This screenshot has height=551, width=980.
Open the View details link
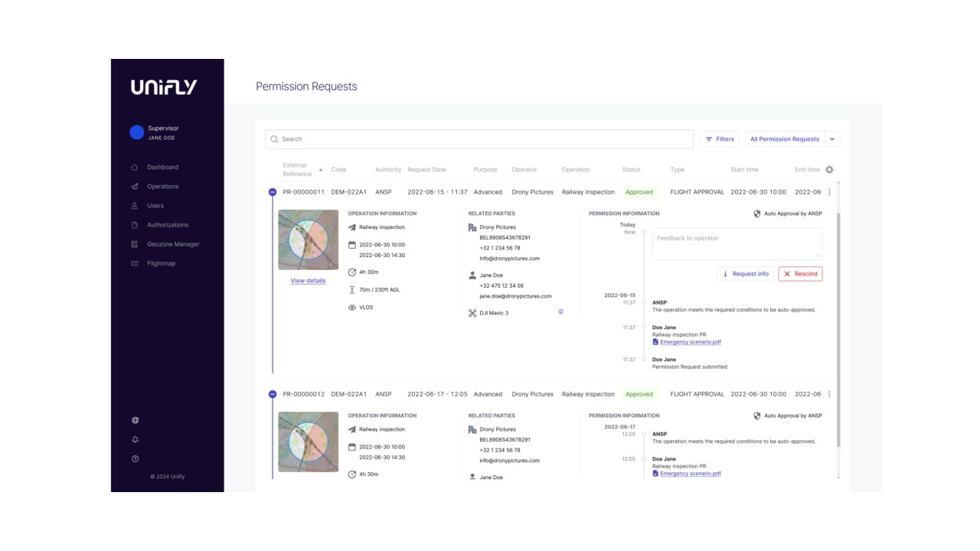(308, 281)
